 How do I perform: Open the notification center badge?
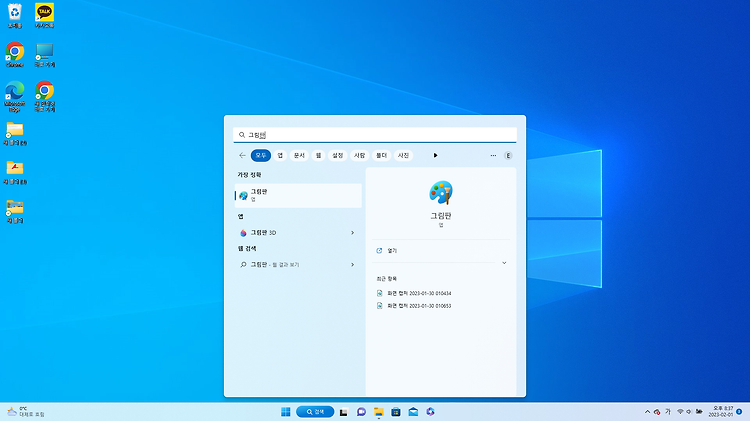pyautogui.click(x=739, y=411)
